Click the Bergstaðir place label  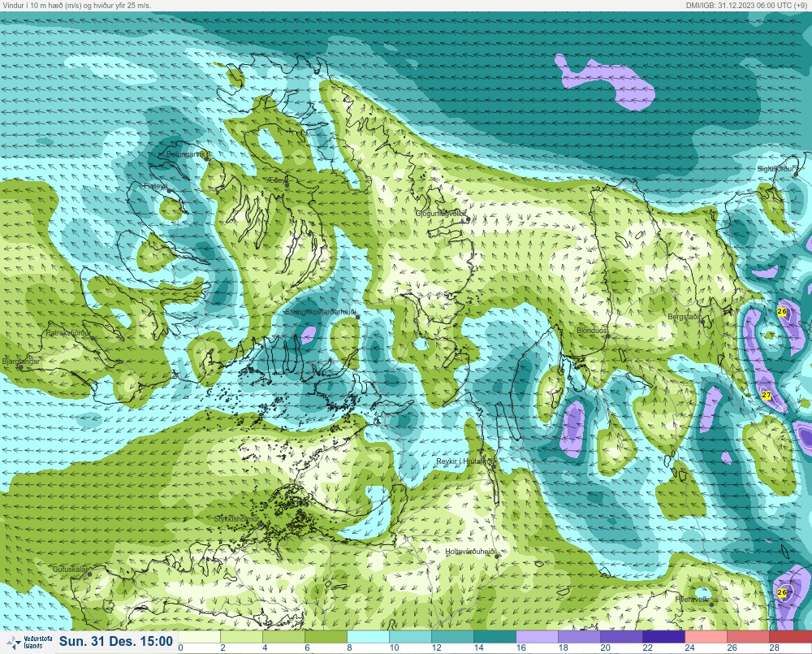pyautogui.click(x=684, y=316)
